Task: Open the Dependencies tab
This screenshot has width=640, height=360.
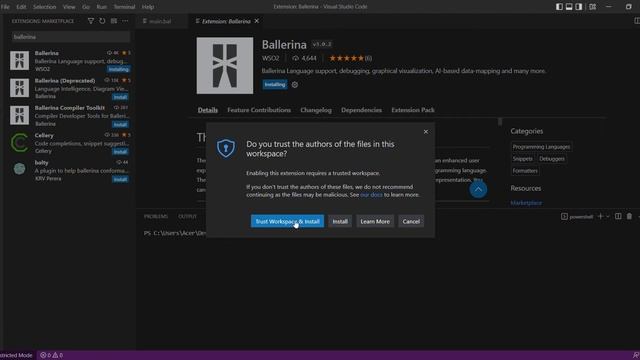Action: tap(361, 110)
